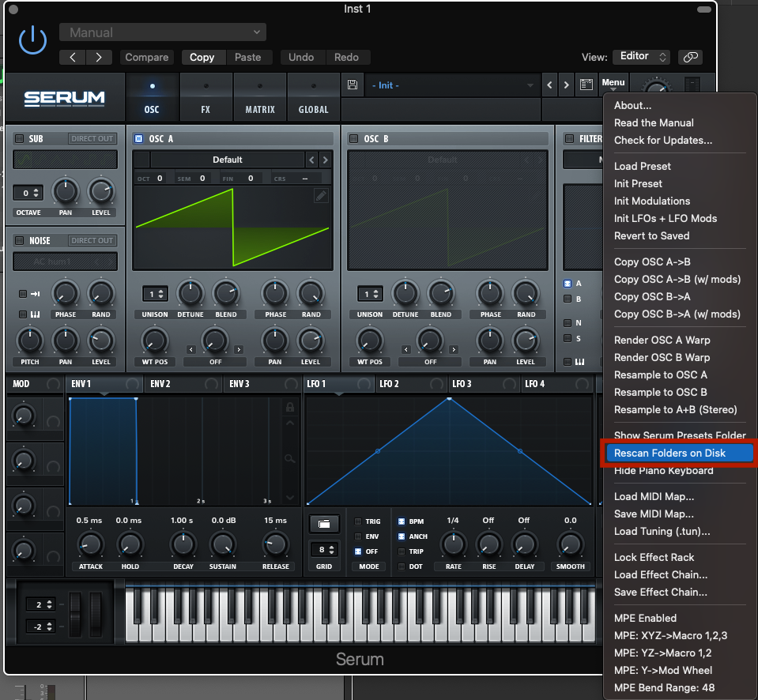Click previous host preset arrow button
The image size is (758, 700).
tap(73, 57)
